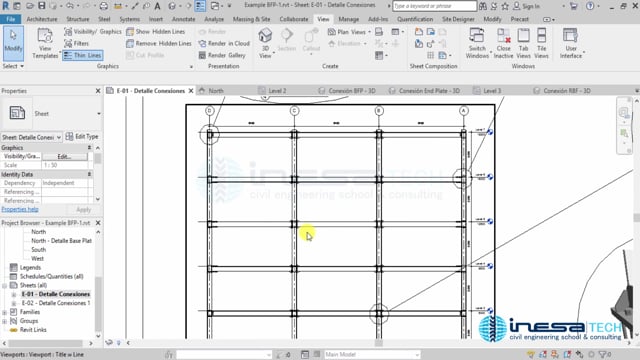Open Filters dialog
640x360 pixels.
[76, 43]
